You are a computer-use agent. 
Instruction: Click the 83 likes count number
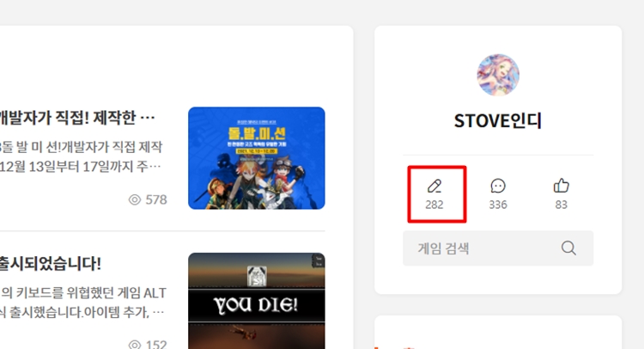[561, 205]
